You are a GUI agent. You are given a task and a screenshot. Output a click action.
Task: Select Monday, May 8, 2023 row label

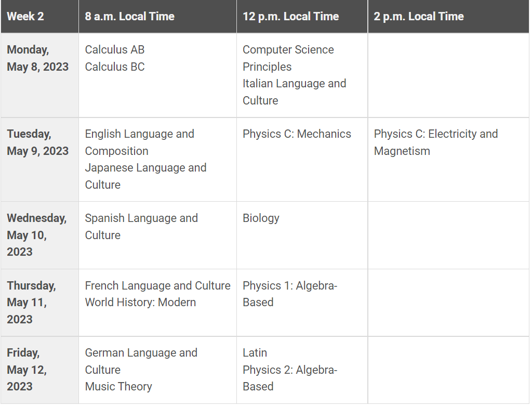pos(37,58)
